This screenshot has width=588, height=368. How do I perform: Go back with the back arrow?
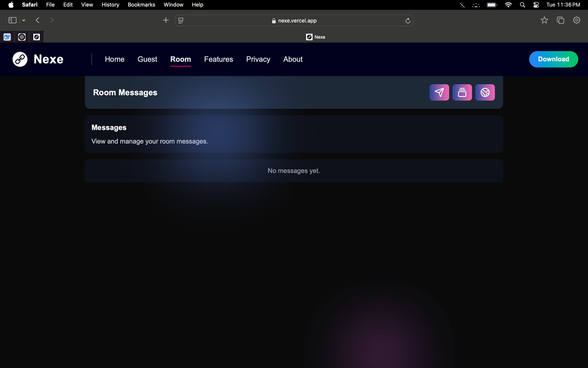tap(37, 20)
